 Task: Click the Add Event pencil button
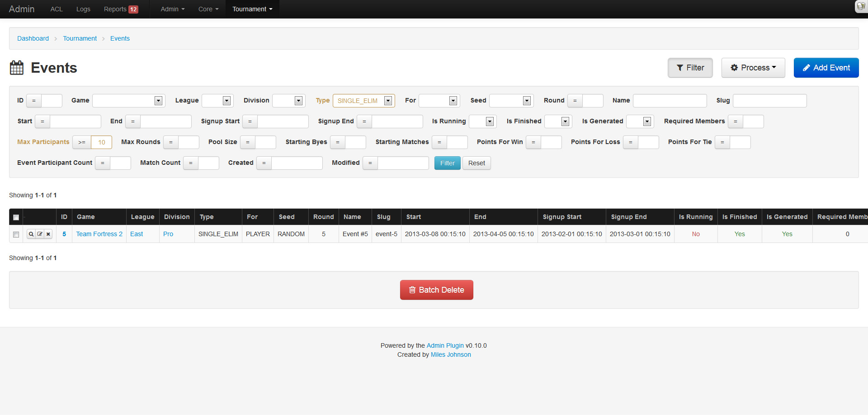826,68
